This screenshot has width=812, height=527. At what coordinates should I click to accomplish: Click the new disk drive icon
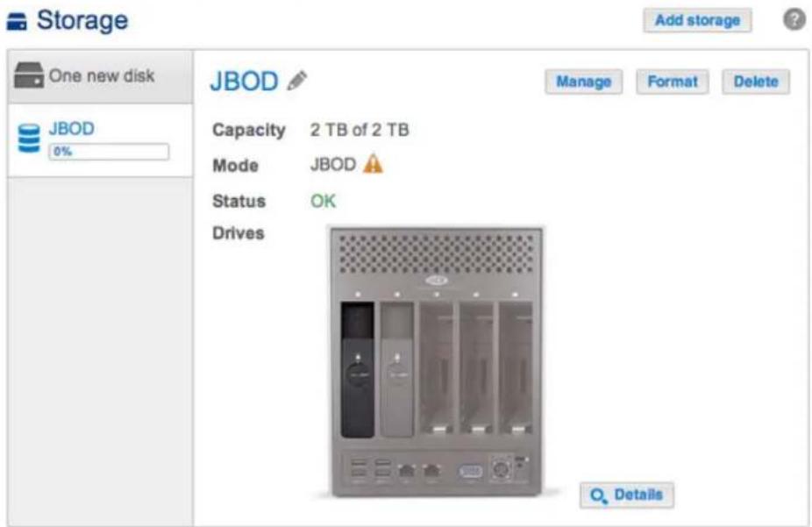[x=29, y=75]
